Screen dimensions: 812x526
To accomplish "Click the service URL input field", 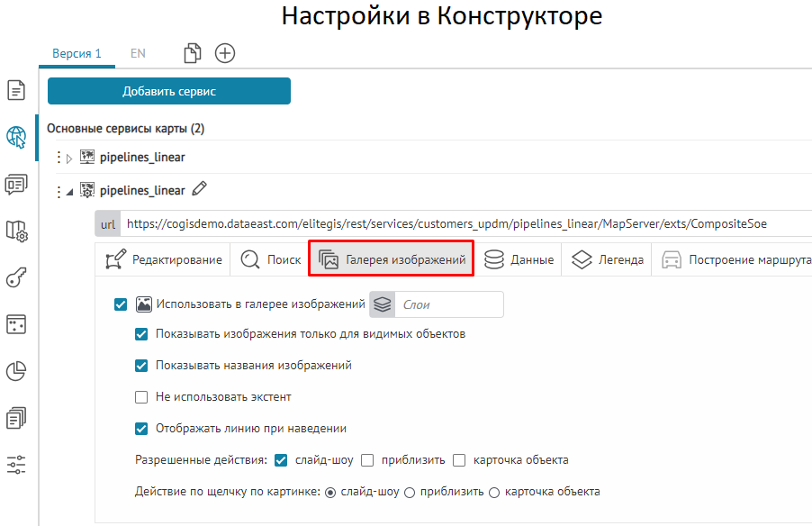I will pos(450,223).
